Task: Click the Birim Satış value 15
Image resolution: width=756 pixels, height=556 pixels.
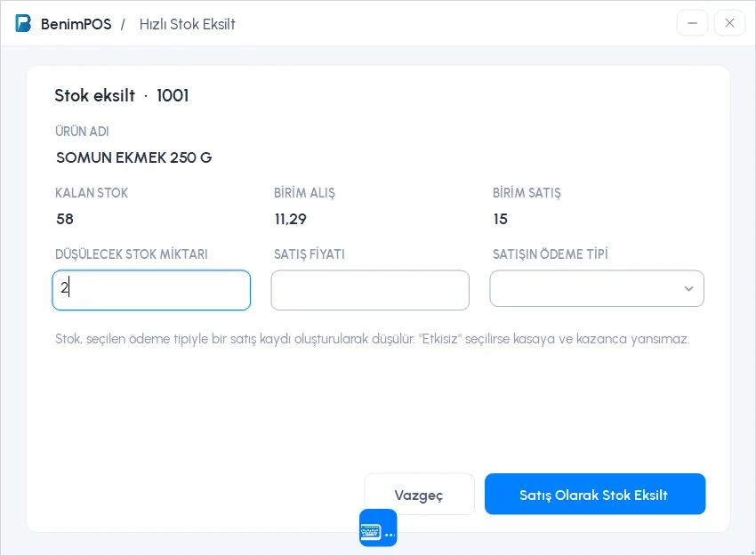Action: click(501, 219)
